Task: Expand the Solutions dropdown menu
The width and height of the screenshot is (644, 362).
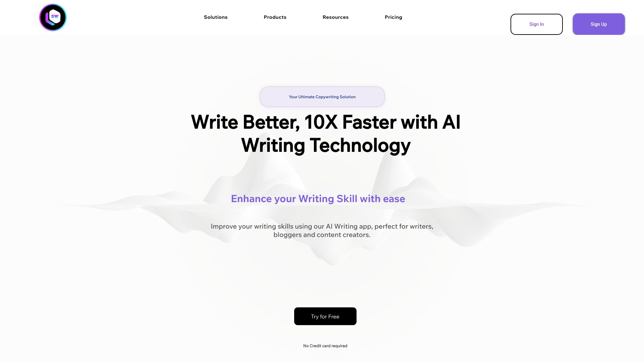Action: pos(215,17)
